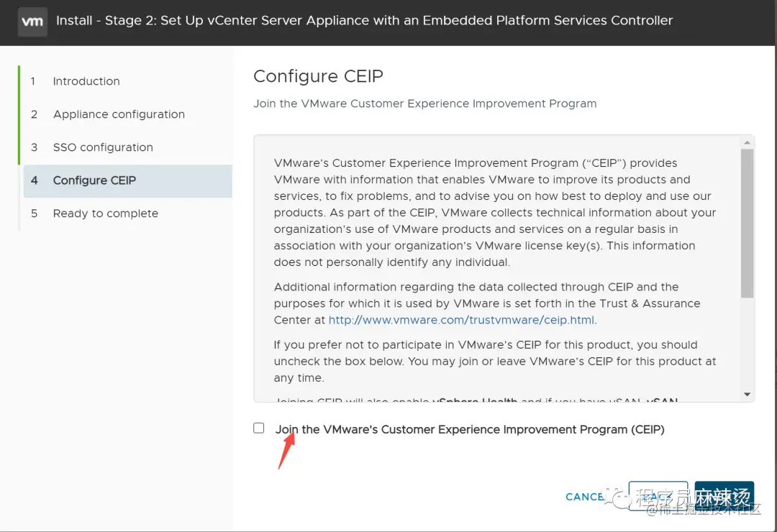Select Configure CEIP step
The image size is (777, 532).
coord(128,180)
